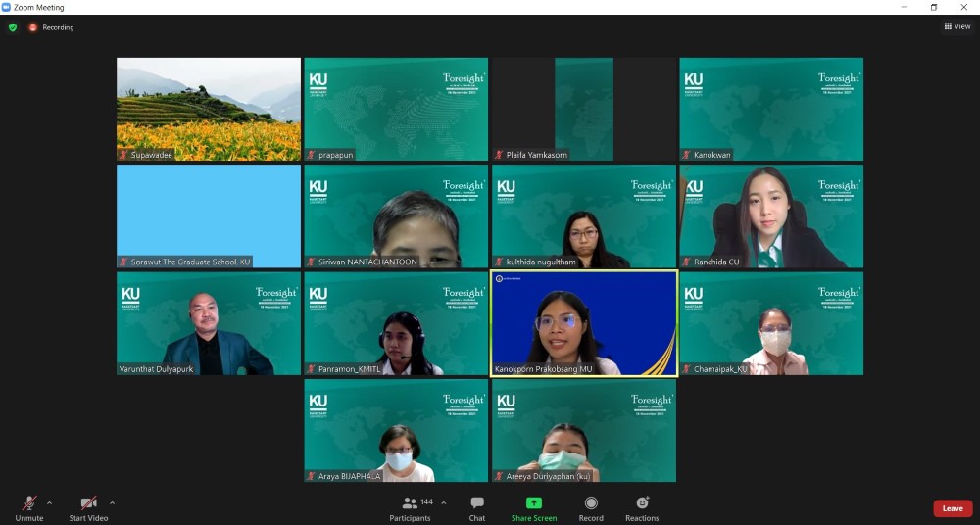Click Varunthat Dulyapurk's video tile
This screenshot has height=525, width=980.
[x=209, y=323]
